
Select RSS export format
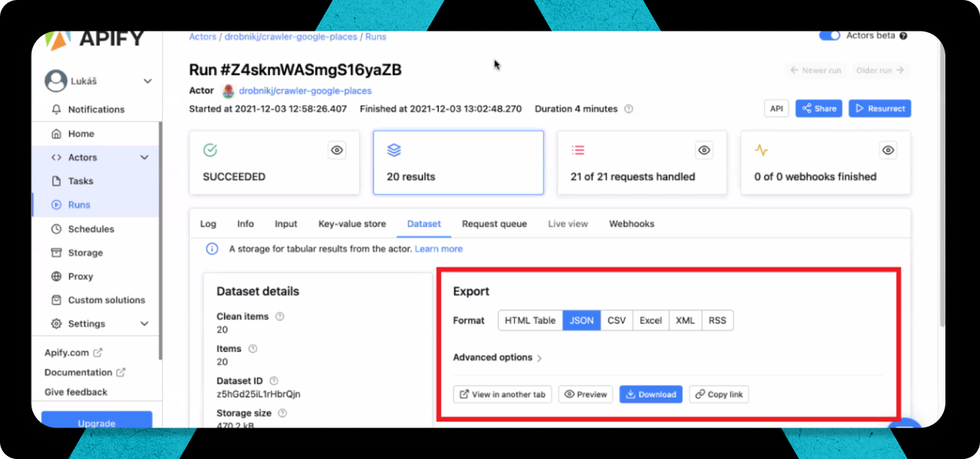point(717,321)
